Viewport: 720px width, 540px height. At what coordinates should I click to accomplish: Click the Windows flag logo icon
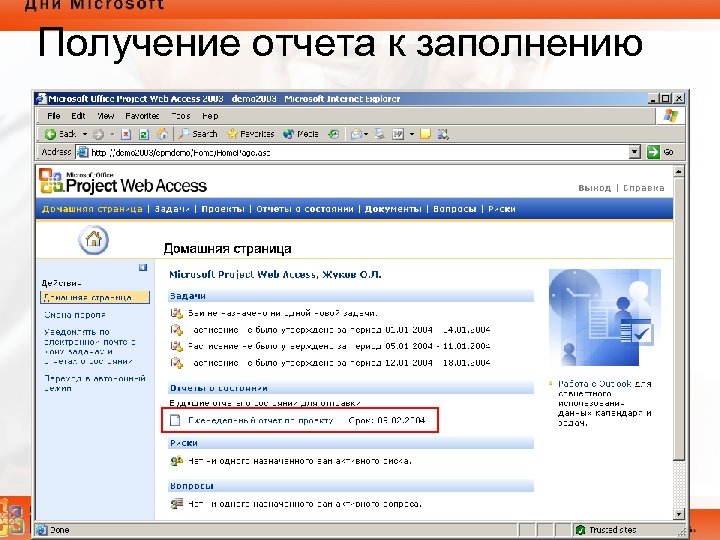[x=670, y=116]
